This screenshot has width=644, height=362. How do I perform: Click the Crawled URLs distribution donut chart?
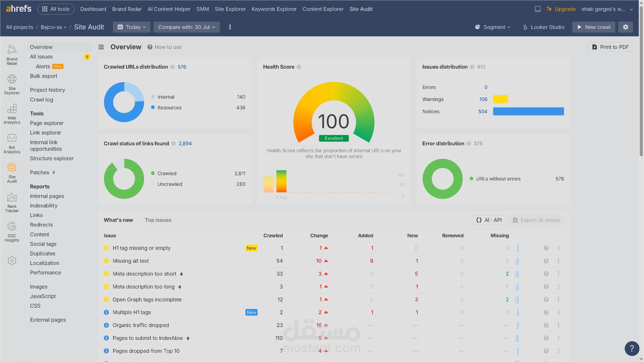pos(124,102)
